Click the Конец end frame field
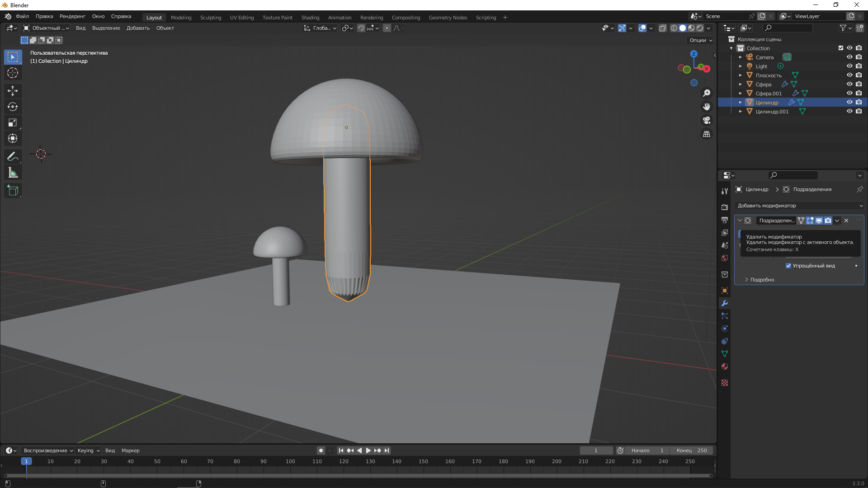The height and width of the screenshot is (488, 868). pyautogui.click(x=692, y=450)
